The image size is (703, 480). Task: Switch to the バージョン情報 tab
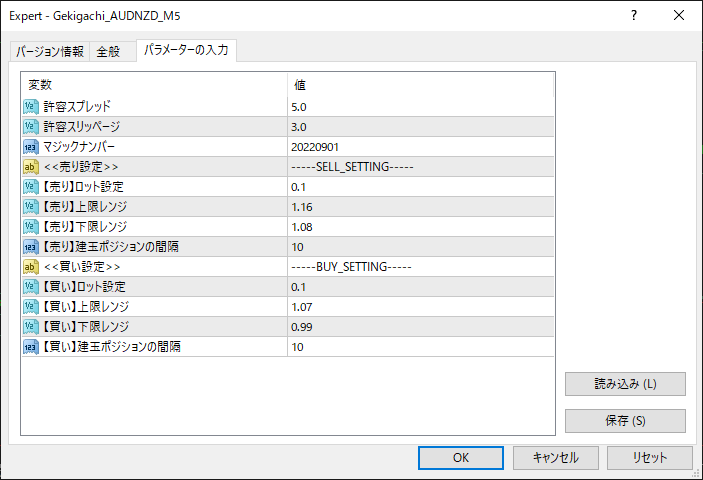[x=50, y=52]
